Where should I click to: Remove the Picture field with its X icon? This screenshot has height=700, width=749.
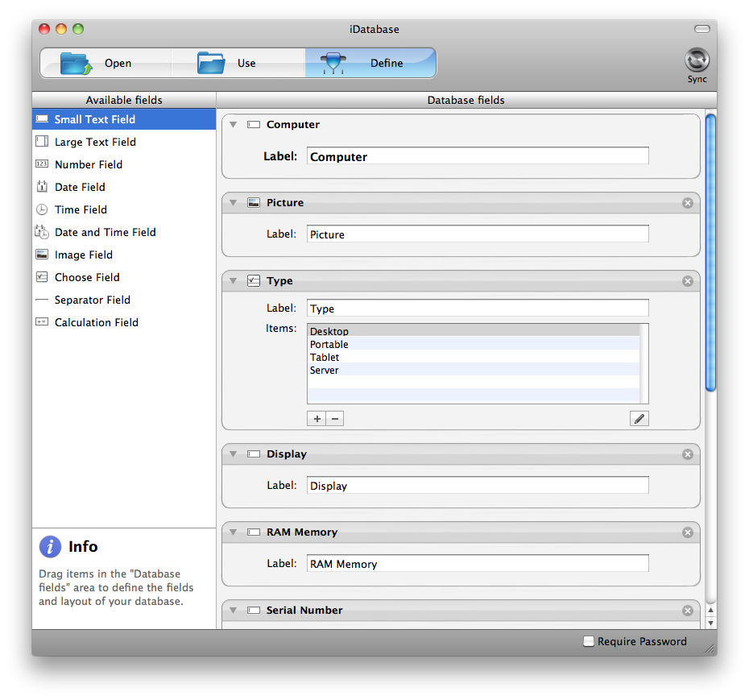(688, 203)
